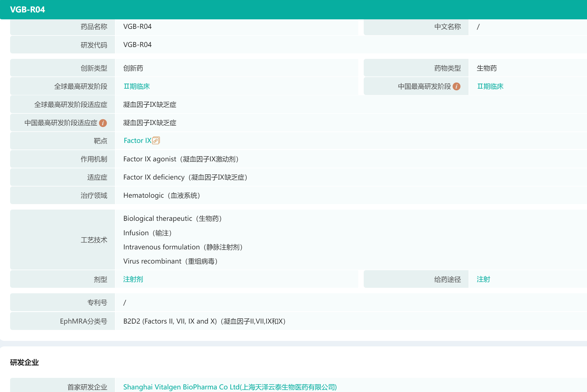
Task: Click the Factor IX target link
Action: coord(137,141)
